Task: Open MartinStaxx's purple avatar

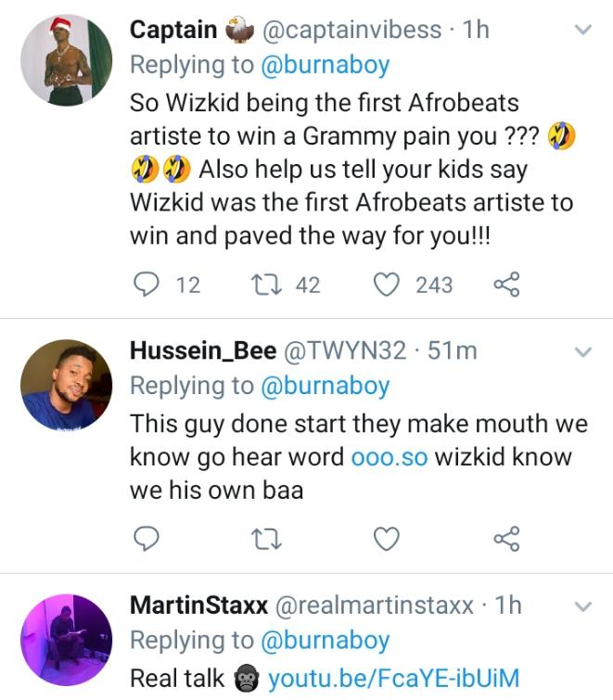Action: point(66,640)
